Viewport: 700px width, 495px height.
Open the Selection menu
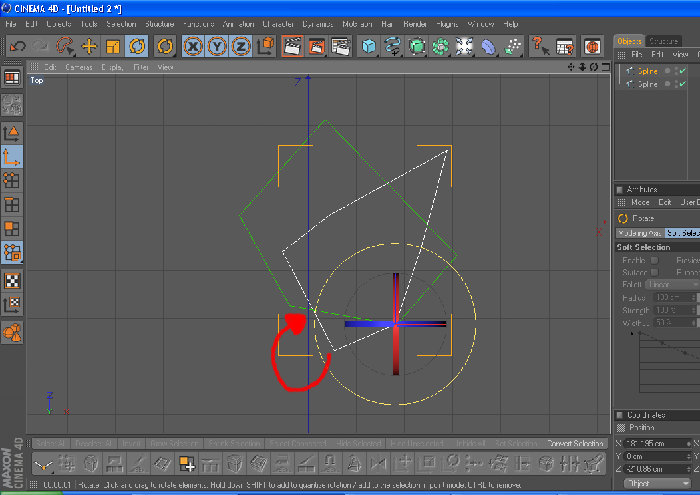coord(121,24)
